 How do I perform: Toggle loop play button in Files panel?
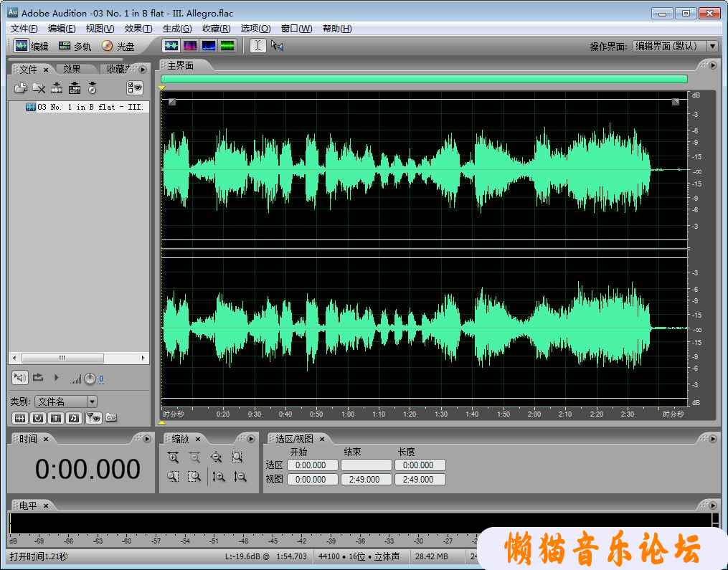pos(38,377)
